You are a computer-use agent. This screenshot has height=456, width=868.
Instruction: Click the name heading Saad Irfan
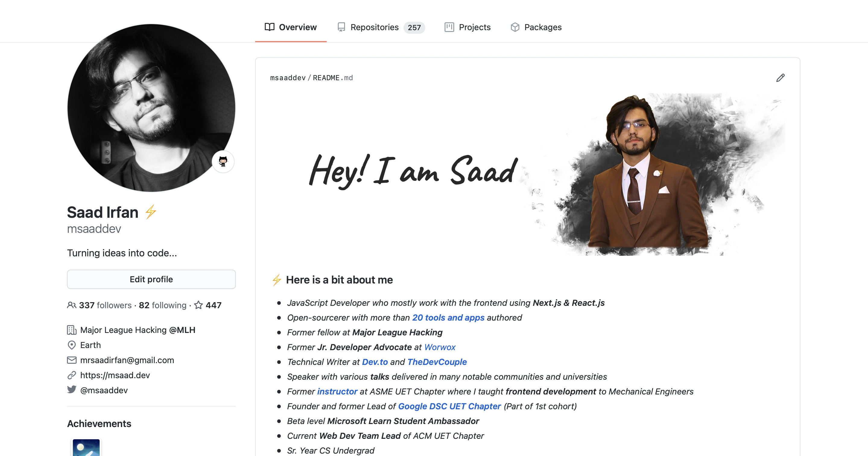point(103,212)
